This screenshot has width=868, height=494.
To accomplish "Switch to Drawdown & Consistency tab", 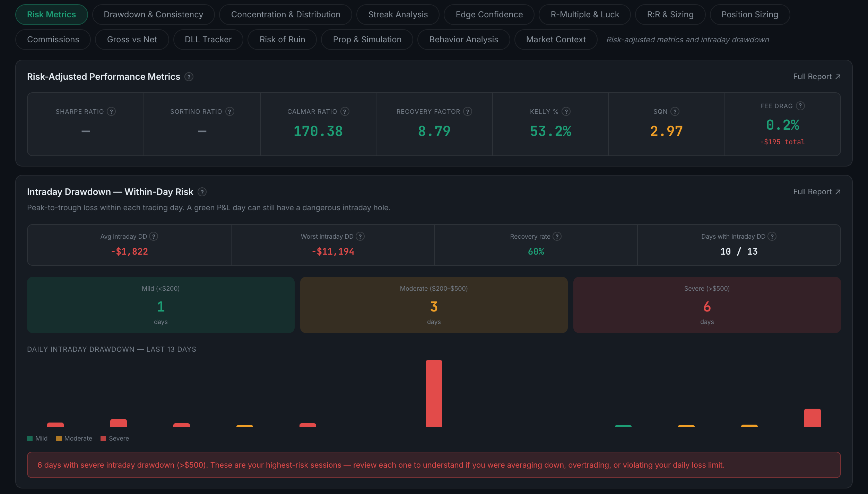I will pyautogui.click(x=153, y=15).
